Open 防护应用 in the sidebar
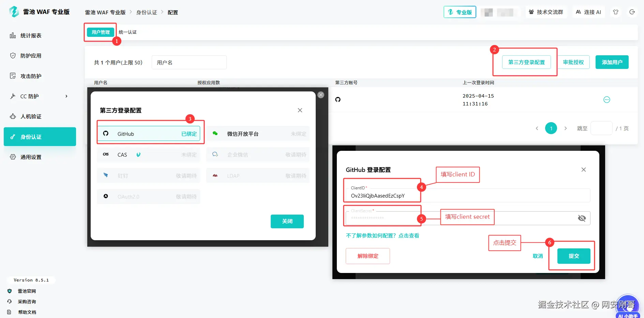The image size is (644, 318). 40,56
